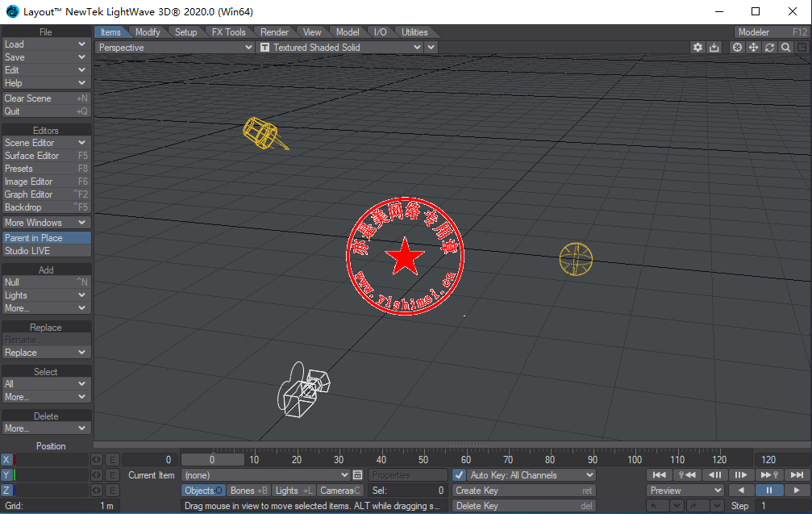Click the viewport save/download icon
Image resolution: width=812 pixels, height=514 pixels.
(x=714, y=47)
